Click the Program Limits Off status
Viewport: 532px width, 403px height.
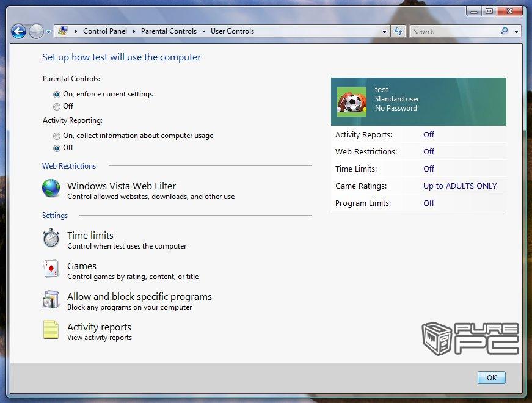coord(429,203)
